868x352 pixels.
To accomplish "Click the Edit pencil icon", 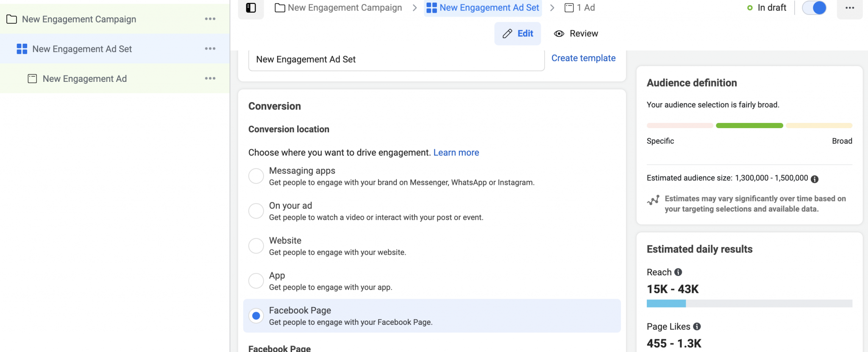I will [507, 34].
